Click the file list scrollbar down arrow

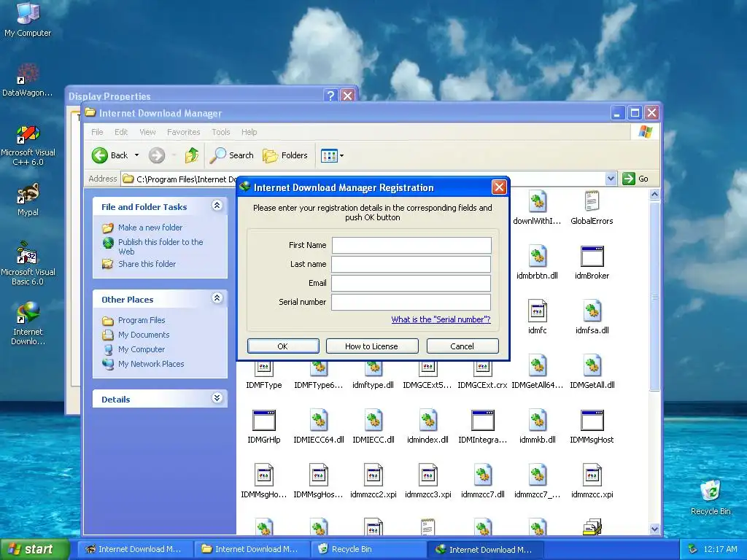pos(654,529)
